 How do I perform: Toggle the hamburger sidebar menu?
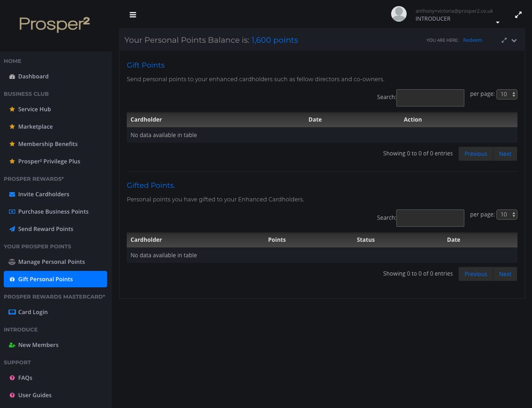click(x=133, y=15)
